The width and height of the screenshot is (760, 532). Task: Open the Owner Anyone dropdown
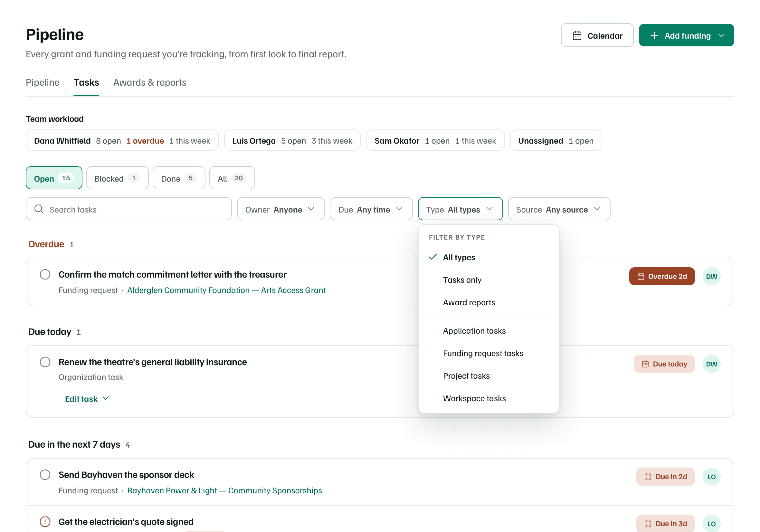[281, 209]
